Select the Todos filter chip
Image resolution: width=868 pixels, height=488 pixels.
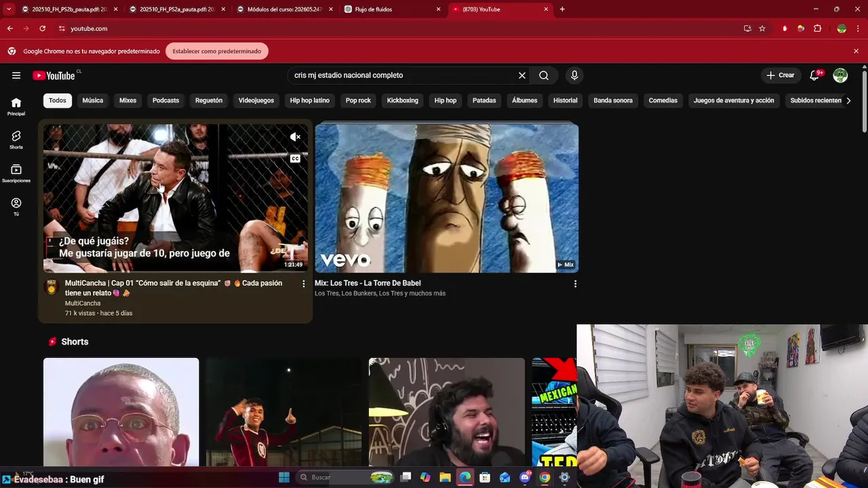coord(58,100)
